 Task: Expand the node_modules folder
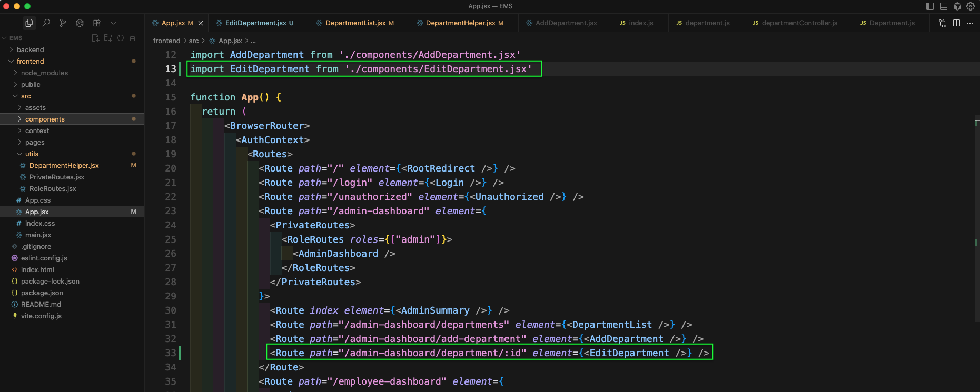pyautogui.click(x=72, y=73)
